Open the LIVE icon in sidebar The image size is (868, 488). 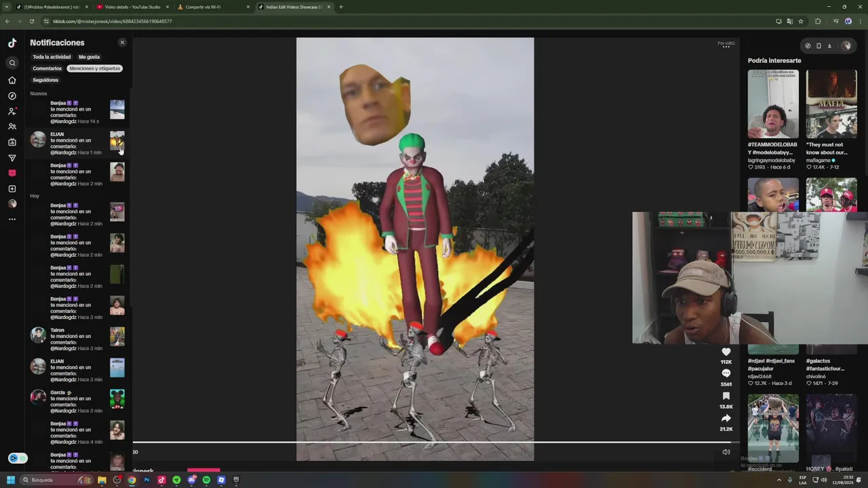coord(12,142)
